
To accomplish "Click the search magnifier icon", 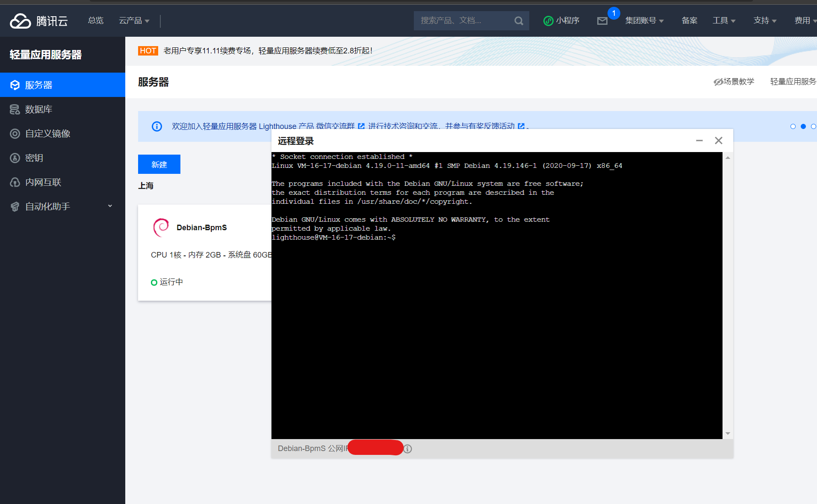I will (519, 21).
